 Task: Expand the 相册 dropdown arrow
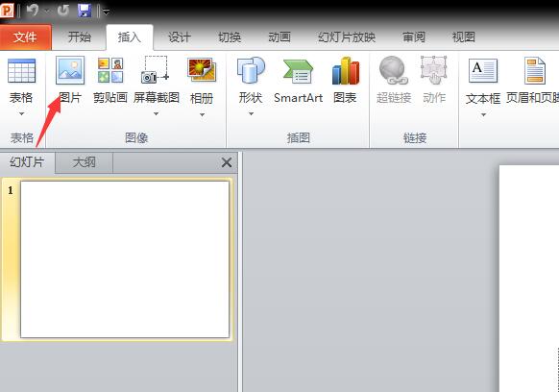[x=202, y=115]
